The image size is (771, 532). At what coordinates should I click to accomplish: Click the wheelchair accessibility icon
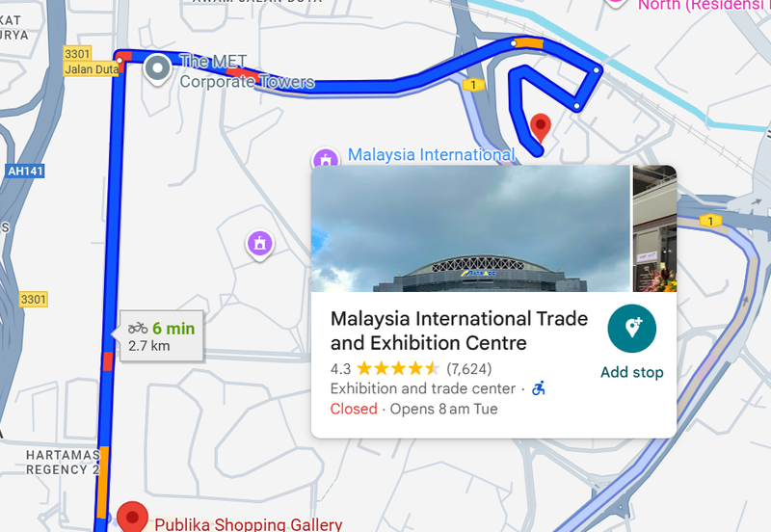point(539,388)
